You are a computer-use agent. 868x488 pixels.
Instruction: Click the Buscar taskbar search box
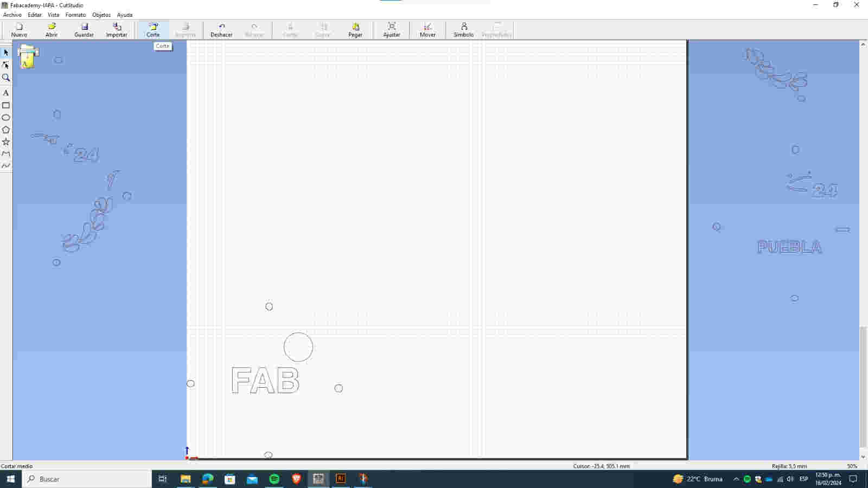pos(87,479)
